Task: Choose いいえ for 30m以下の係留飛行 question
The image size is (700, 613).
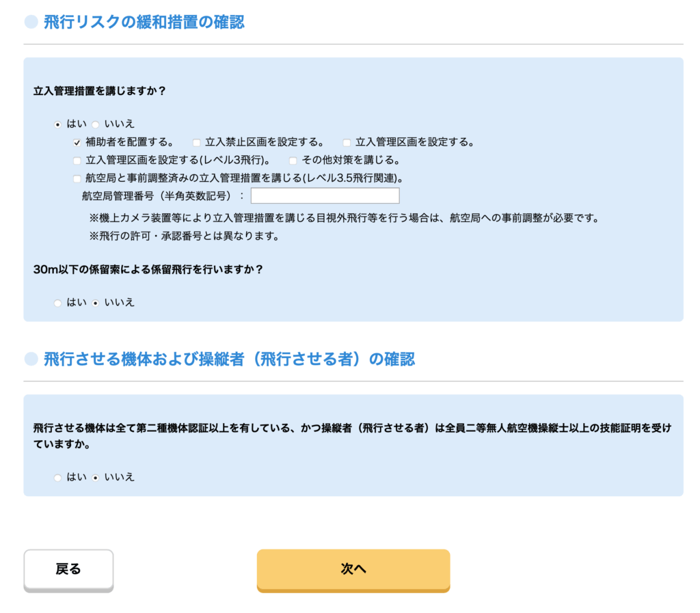Action: pyautogui.click(x=96, y=303)
